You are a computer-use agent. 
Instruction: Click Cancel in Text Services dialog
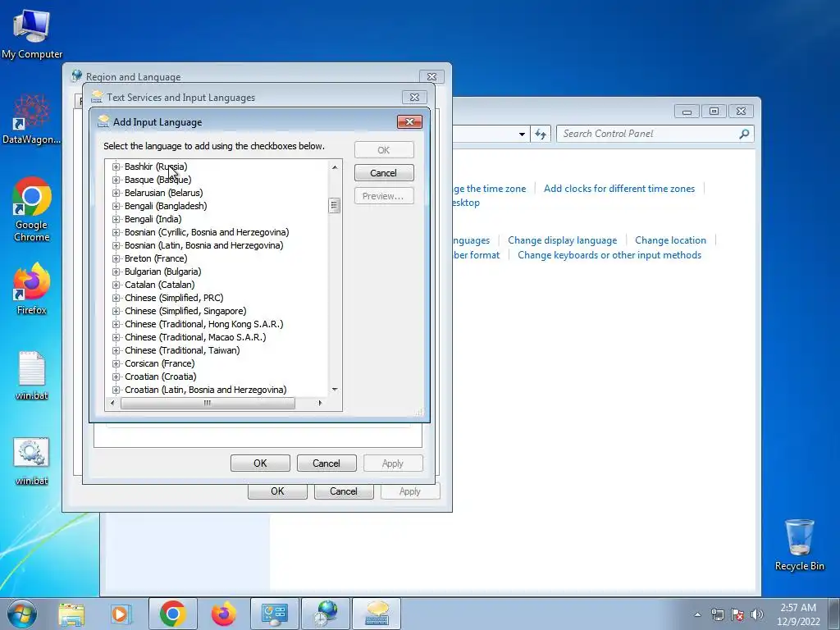326,463
